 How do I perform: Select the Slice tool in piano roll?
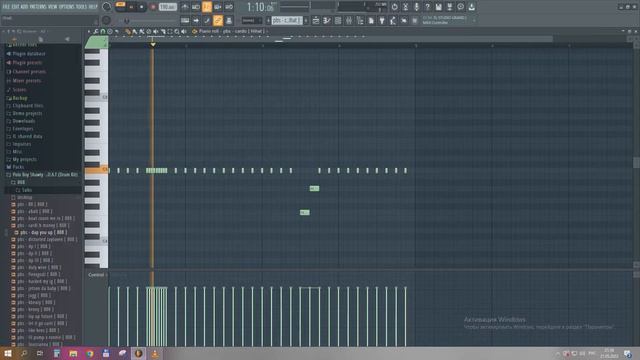coord(162,31)
